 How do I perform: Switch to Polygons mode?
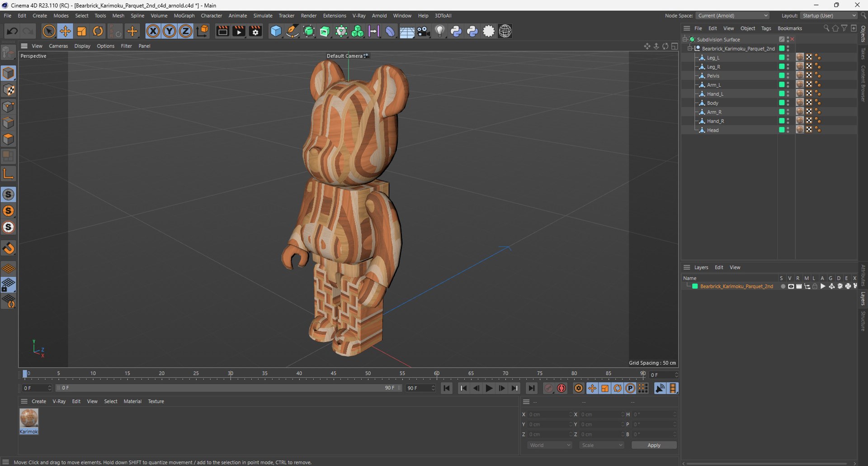click(x=9, y=139)
